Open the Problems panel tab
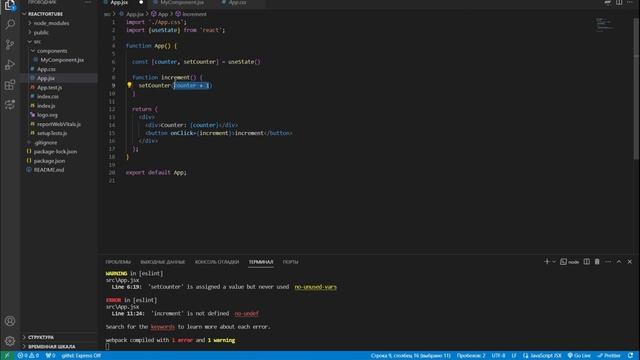 pos(118,262)
